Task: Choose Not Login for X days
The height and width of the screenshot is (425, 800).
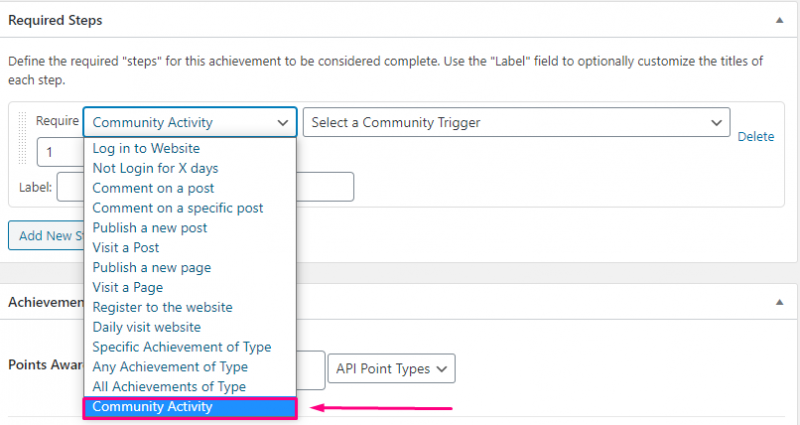Action: (x=155, y=168)
